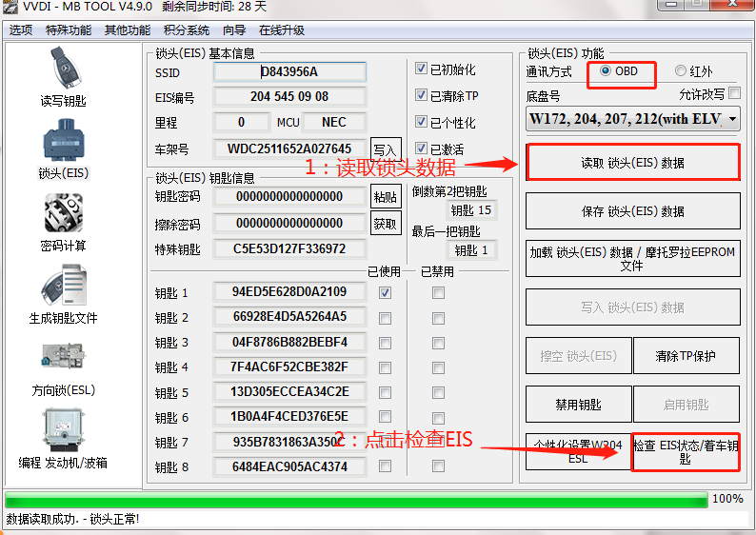Image resolution: width=756 pixels, height=535 pixels.
Task: Click the 最后一把钥匙 value 钥匙 1
Action: 471,250
